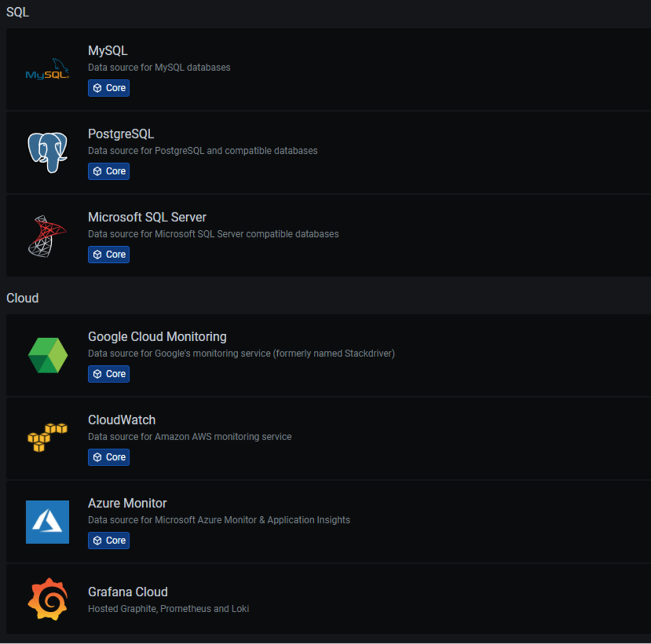651x644 pixels.
Task: Click text 'Data source for Amazon AWS monitoring service'
Action: pos(190,437)
